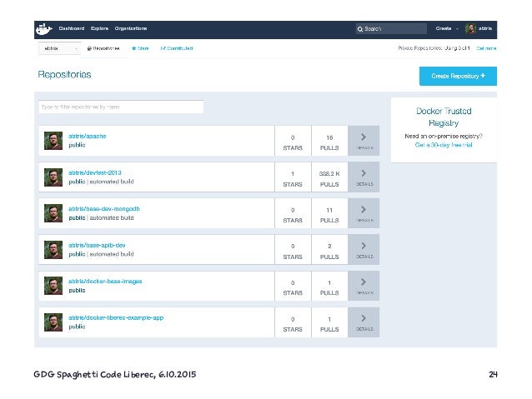
Task: Switch to the Contributed tab
Action: click(177, 48)
